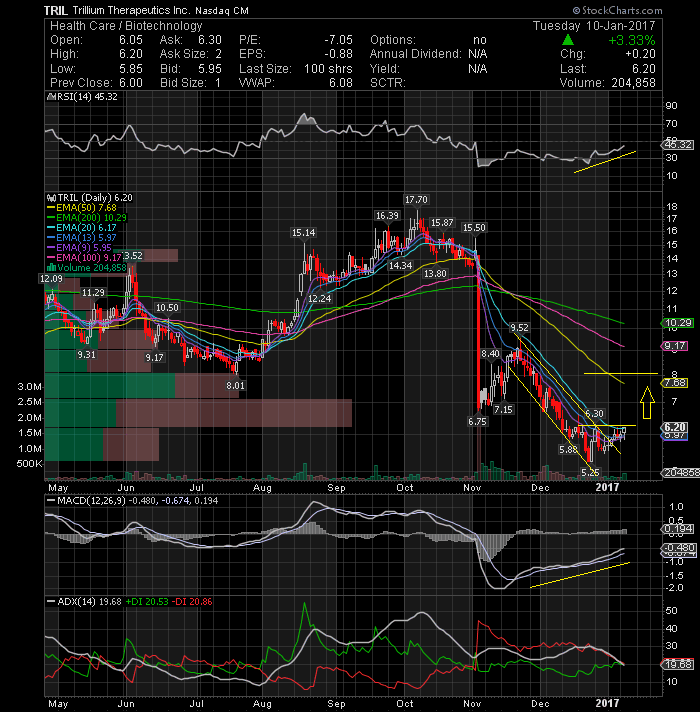This screenshot has width=700, height=712.
Task: Click the 3.0M volume scale label
Action: 29,386
